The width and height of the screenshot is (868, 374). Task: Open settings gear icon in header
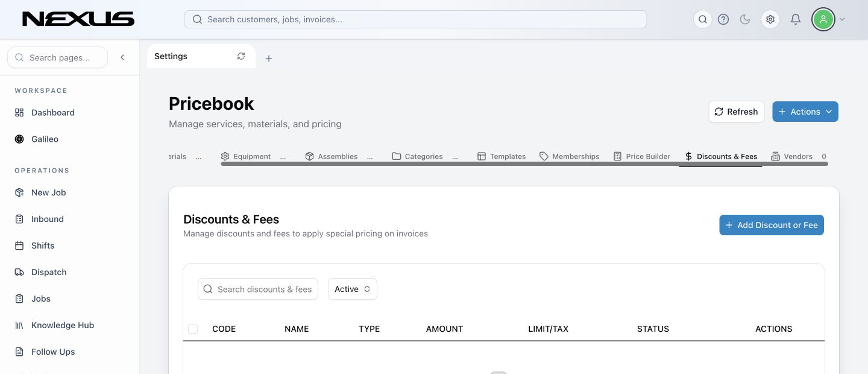point(770,19)
